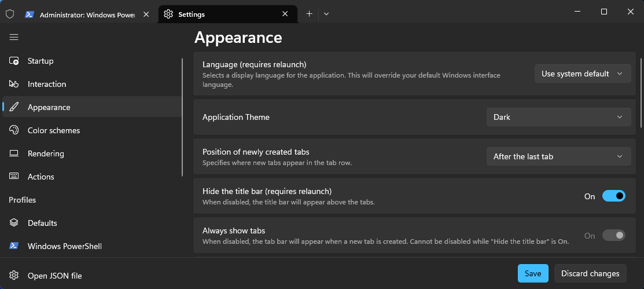Open the new tab position dropdown

point(558,156)
